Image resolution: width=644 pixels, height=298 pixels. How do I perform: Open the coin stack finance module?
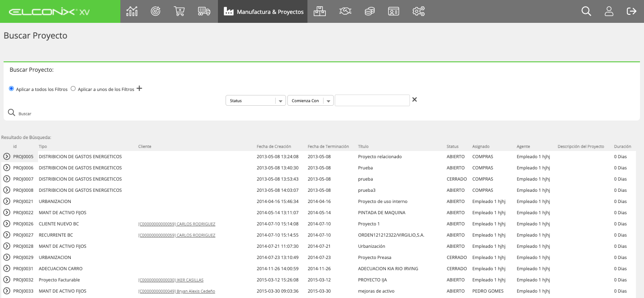point(370,11)
